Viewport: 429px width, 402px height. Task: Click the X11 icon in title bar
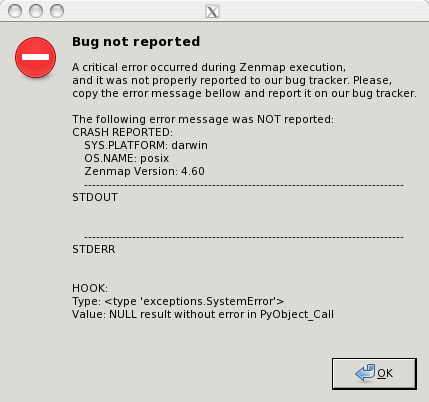(x=212, y=12)
